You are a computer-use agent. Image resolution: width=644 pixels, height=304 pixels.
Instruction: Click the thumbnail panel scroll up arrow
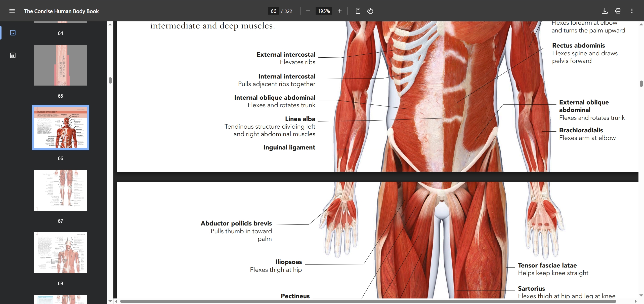pyautogui.click(x=110, y=24)
